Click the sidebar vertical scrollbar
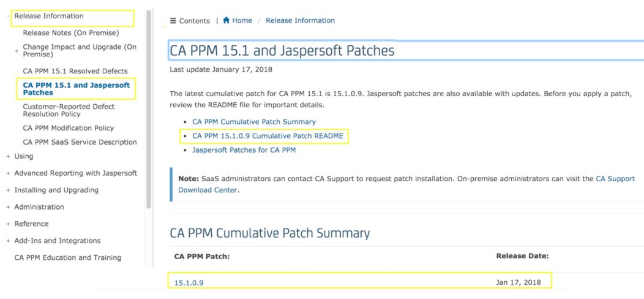 coord(149,109)
